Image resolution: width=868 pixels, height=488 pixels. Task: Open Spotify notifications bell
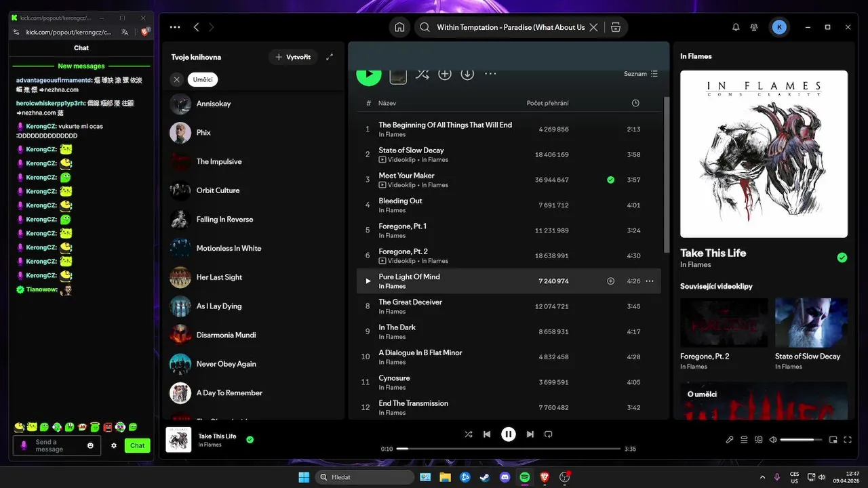click(736, 27)
